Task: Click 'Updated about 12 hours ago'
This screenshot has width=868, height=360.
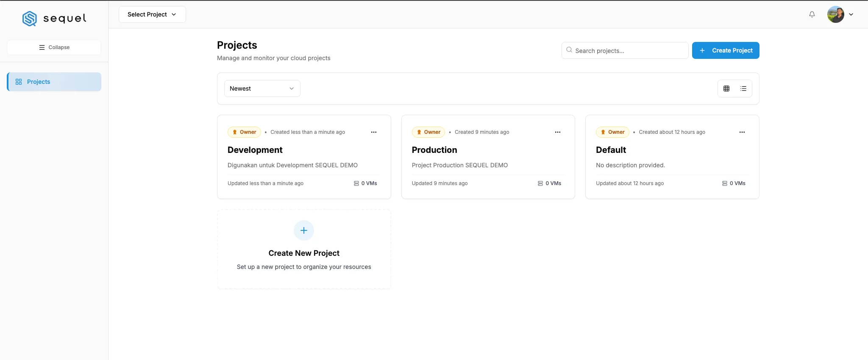Action: click(x=630, y=183)
